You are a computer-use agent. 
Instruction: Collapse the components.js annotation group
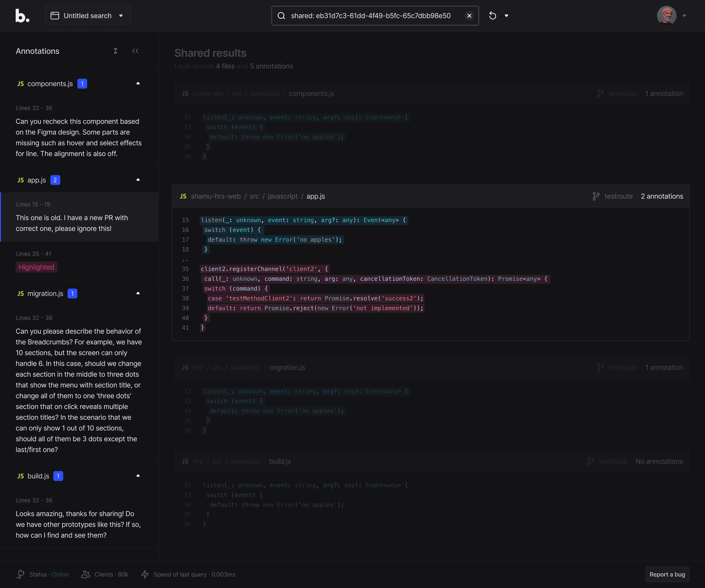click(x=138, y=83)
